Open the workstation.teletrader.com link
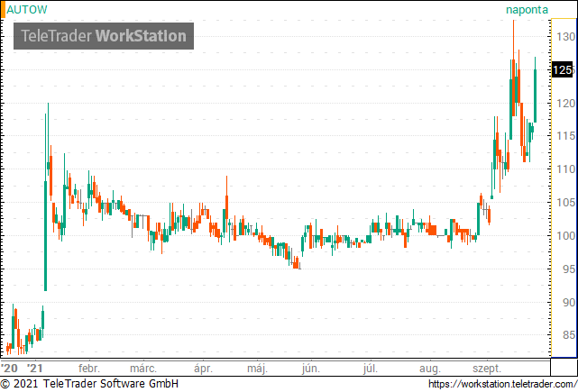 point(503,384)
